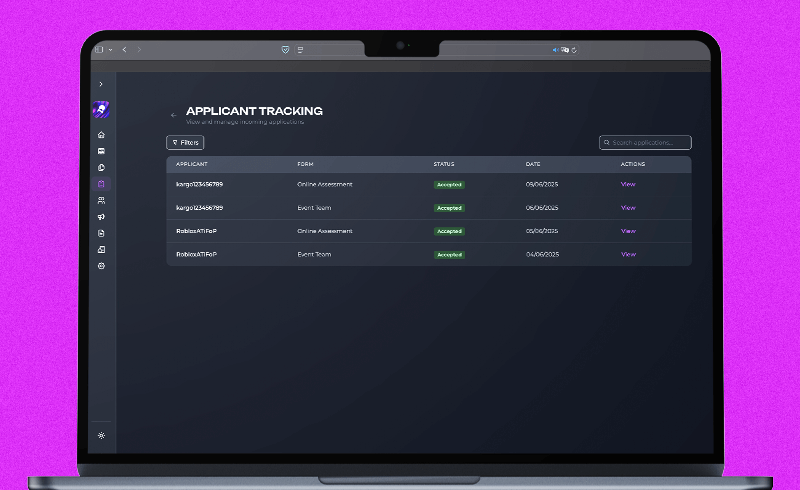The width and height of the screenshot is (800, 490).
Task: Click the Applicant column header
Action: 191,164
